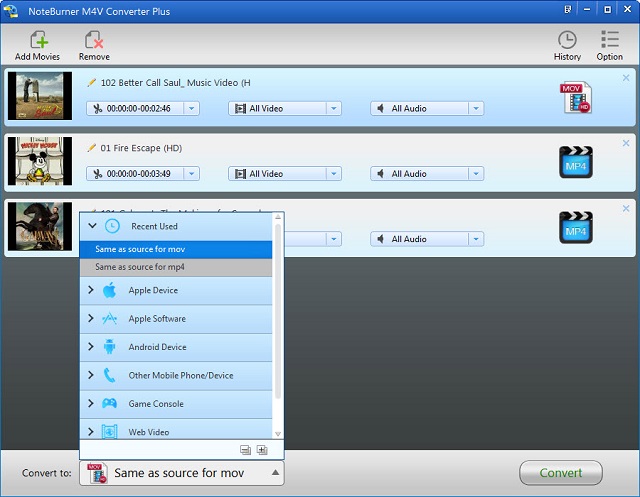
Task: Toggle the Convert to format combo box
Action: [x=182, y=473]
